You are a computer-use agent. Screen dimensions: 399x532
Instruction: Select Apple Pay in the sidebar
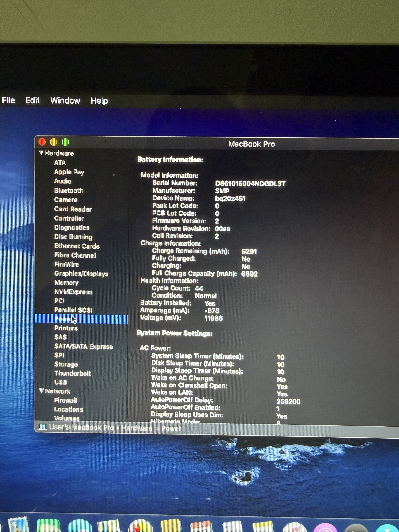[69, 172]
